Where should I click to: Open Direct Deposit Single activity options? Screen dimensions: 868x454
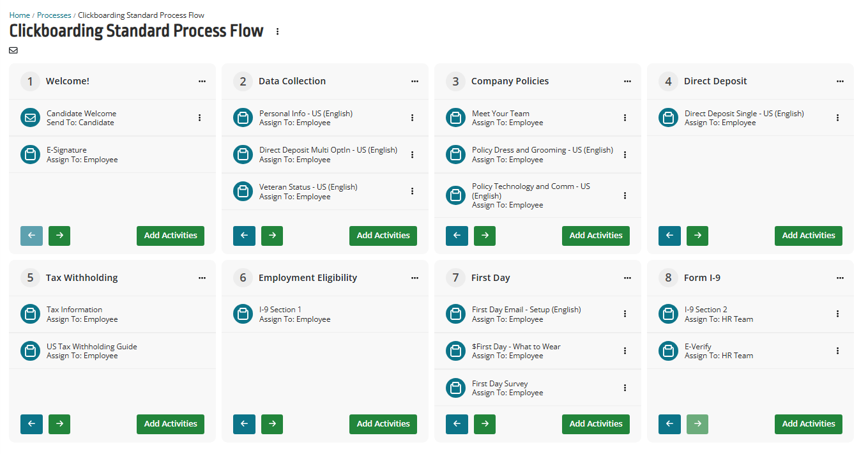click(x=837, y=117)
